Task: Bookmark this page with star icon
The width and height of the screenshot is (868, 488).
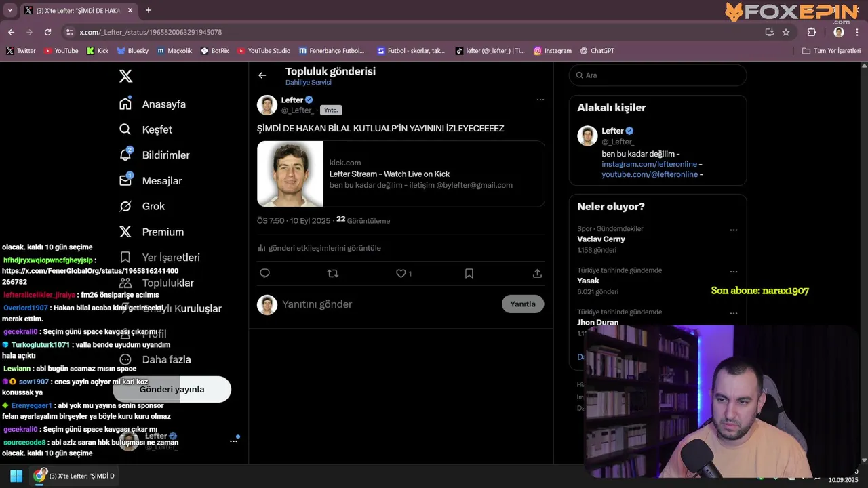Action: 786,32
